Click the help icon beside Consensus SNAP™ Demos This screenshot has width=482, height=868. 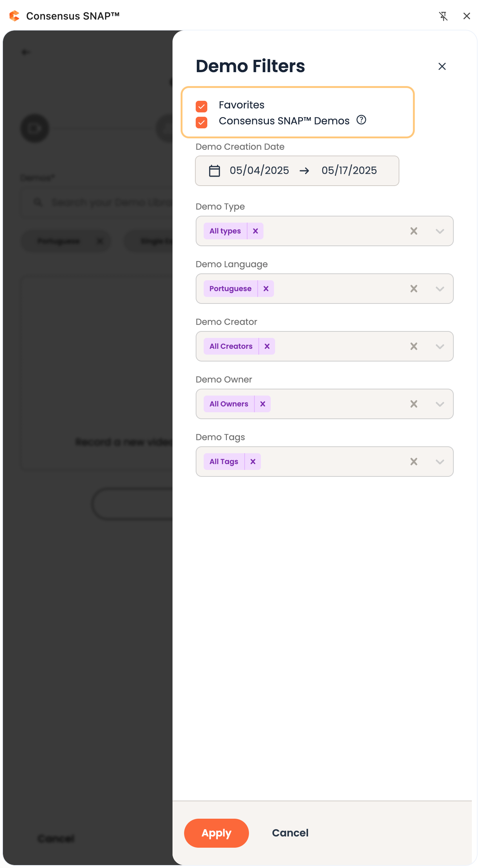[361, 120]
